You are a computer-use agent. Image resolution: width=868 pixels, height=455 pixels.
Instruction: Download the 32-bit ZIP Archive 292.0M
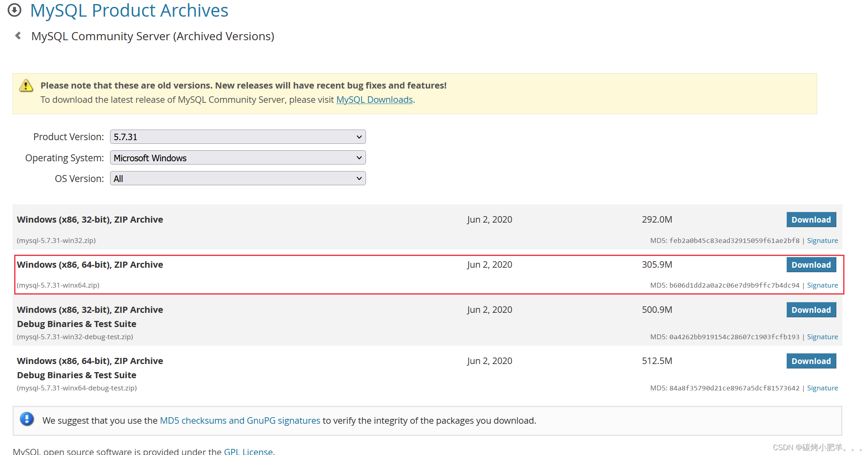[x=811, y=220]
